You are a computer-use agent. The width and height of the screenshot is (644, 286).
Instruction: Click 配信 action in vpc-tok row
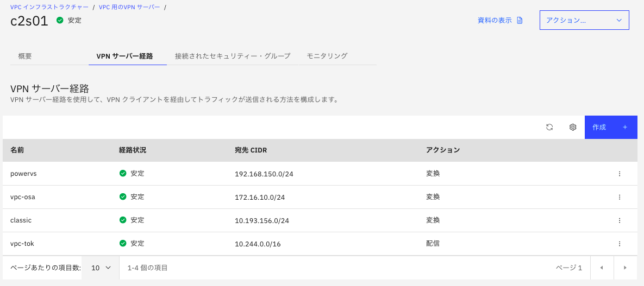[433, 244]
